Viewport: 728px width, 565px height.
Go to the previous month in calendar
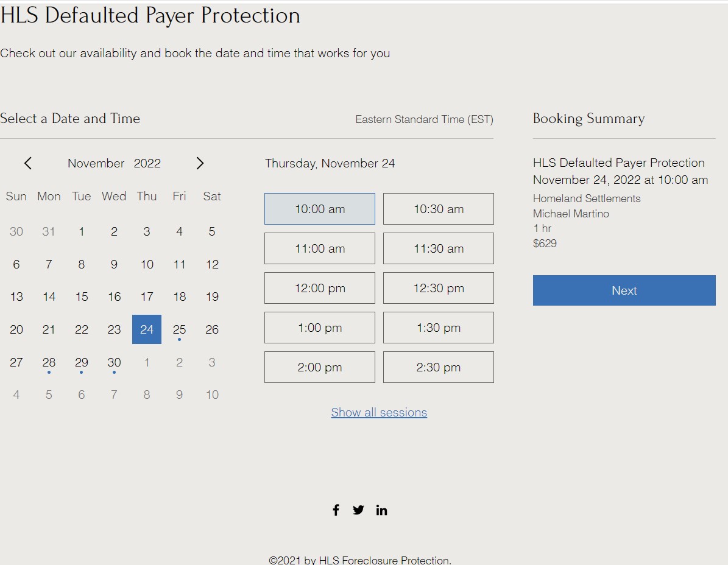(28, 163)
